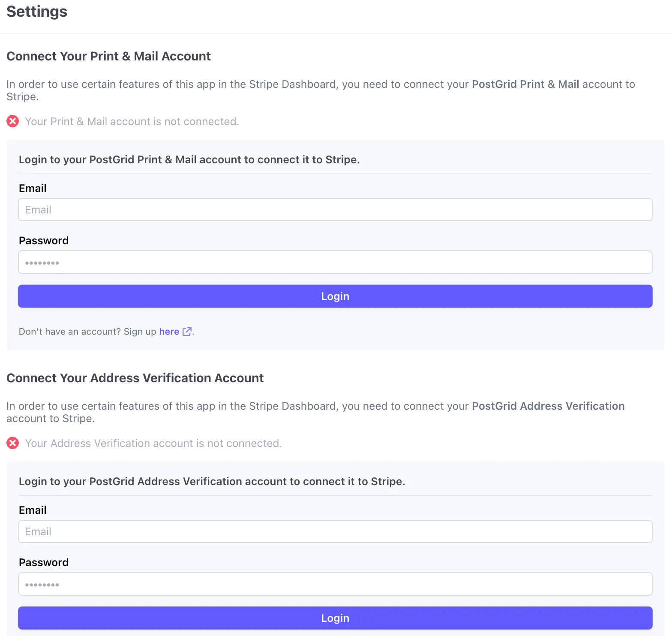The height and width of the screenshot is (636, 672).
Task: Click the 'Connect Your Address Verification Account' heading
Action: (x=135, y=378)
